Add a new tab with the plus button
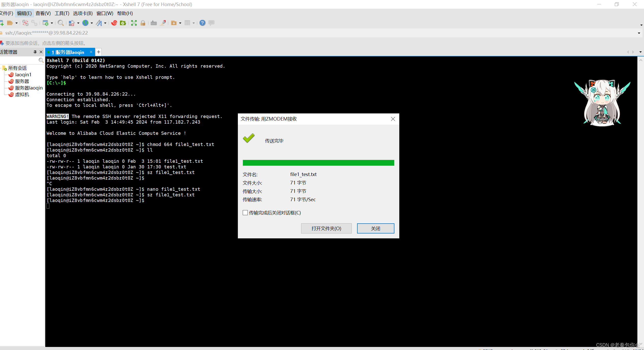The width and height of the screenshot is (644, 350). pos(99,52)
